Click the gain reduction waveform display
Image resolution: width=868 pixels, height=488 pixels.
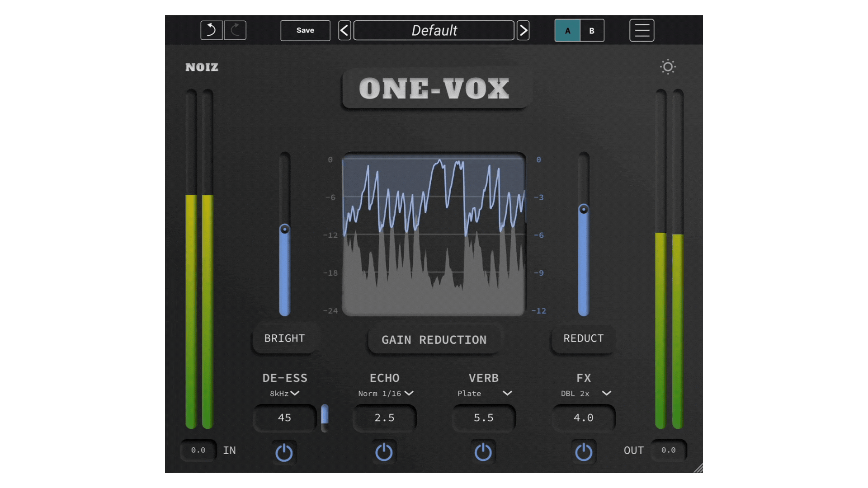click(434, 234)
